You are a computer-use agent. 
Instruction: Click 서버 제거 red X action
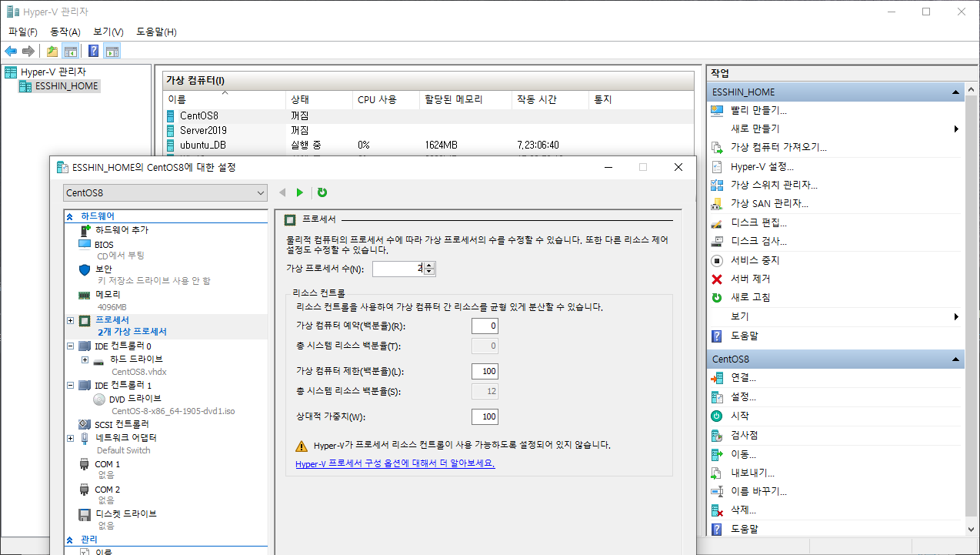(750, 279)
